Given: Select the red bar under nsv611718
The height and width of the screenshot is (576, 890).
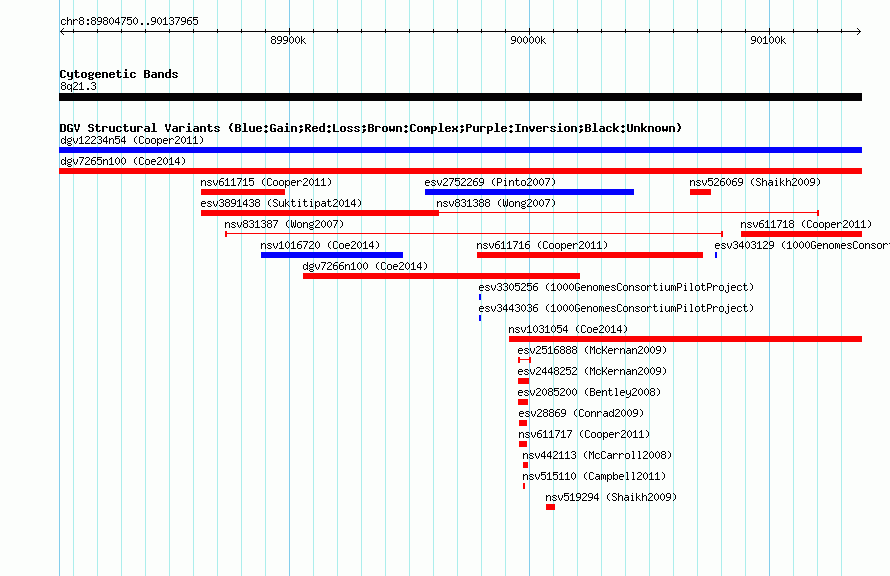Looking at the screenshot, I should [x=801, y=234].
